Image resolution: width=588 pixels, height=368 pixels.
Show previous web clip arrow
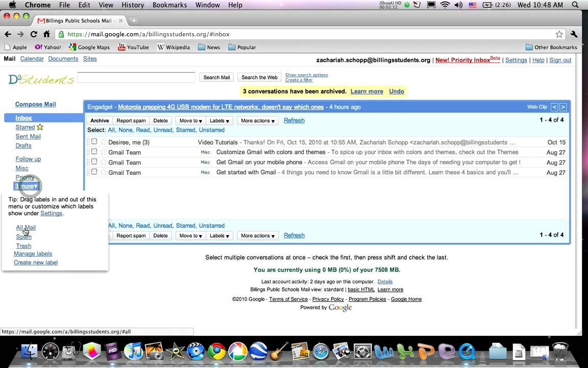point(554,107)
